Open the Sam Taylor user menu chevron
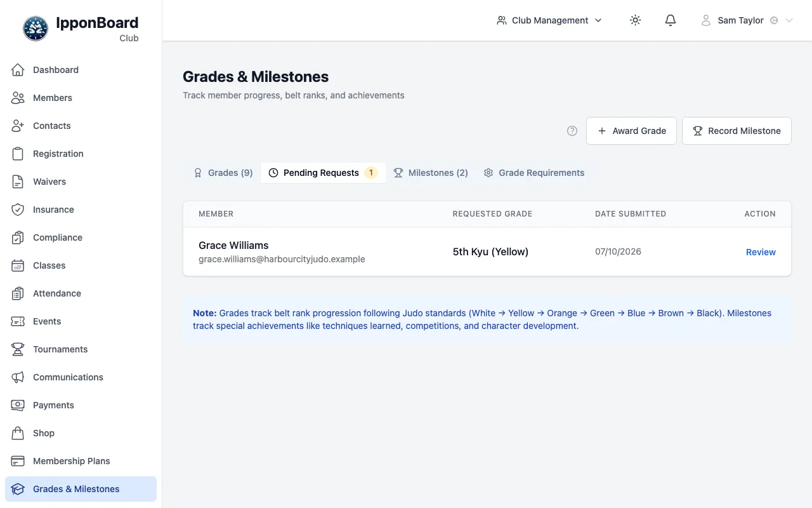The height and width of the screenshot is (508, 812). click(789, 20)
